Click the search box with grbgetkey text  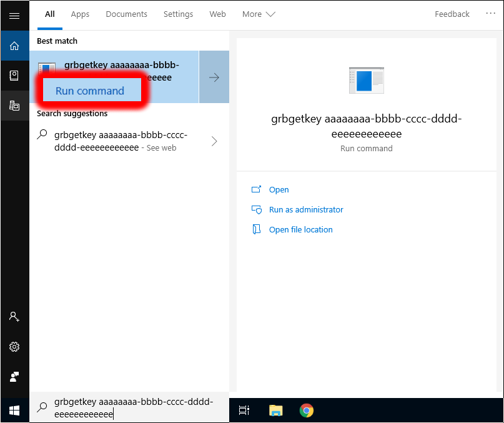point(133,408)
